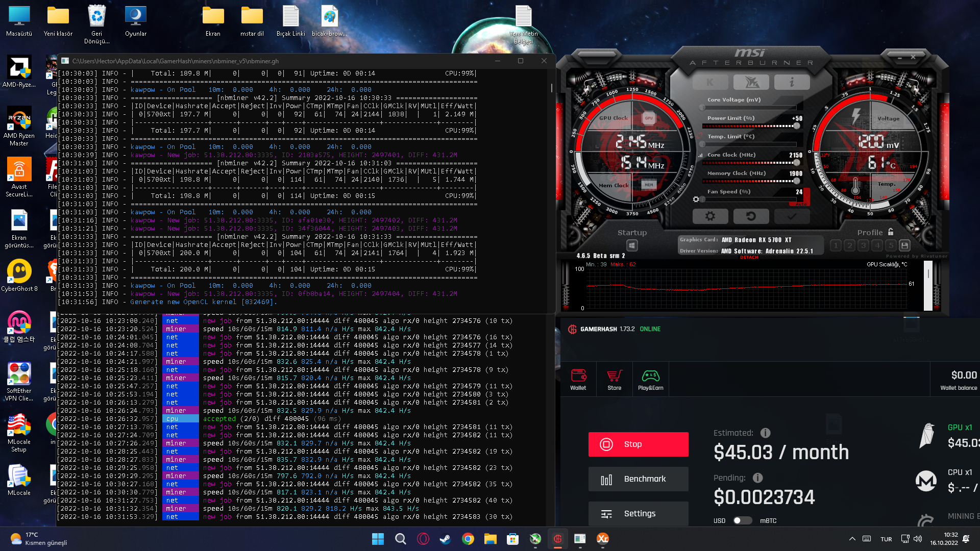Save profile using the floppy disk icon
Screen dimensions: 980x551
(904, 245)
